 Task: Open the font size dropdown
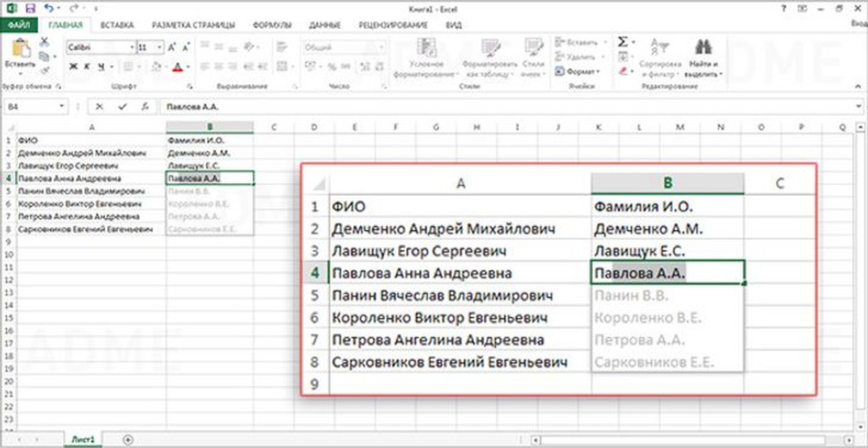tap(160, 47)
